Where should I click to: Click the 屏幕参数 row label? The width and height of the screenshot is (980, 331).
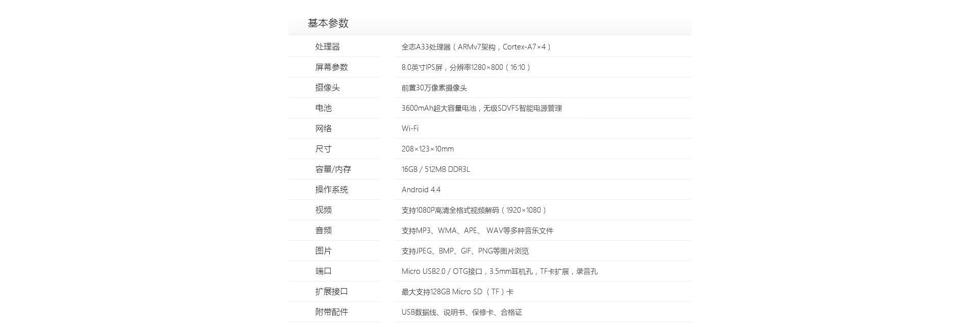(x=331, y=67)
